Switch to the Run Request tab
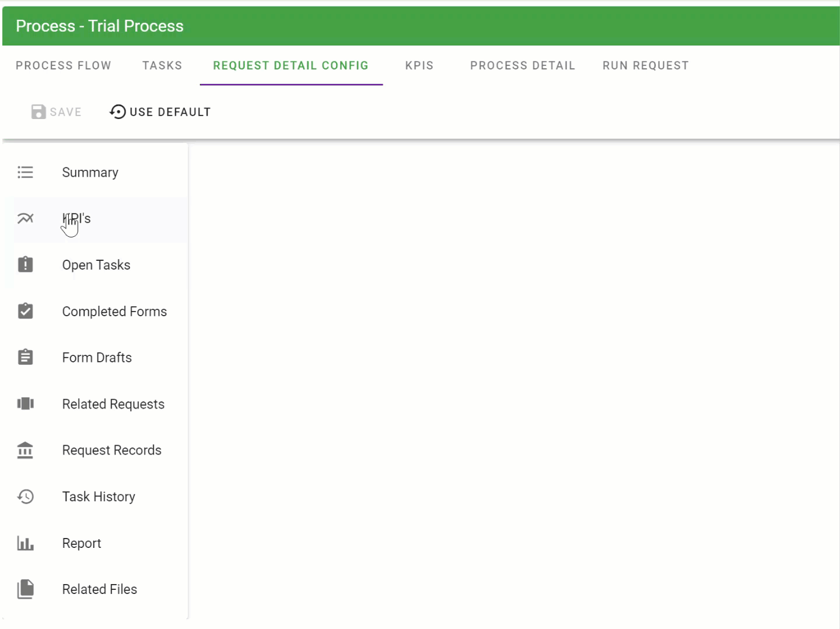840x629 pixels. coord(645,65)
